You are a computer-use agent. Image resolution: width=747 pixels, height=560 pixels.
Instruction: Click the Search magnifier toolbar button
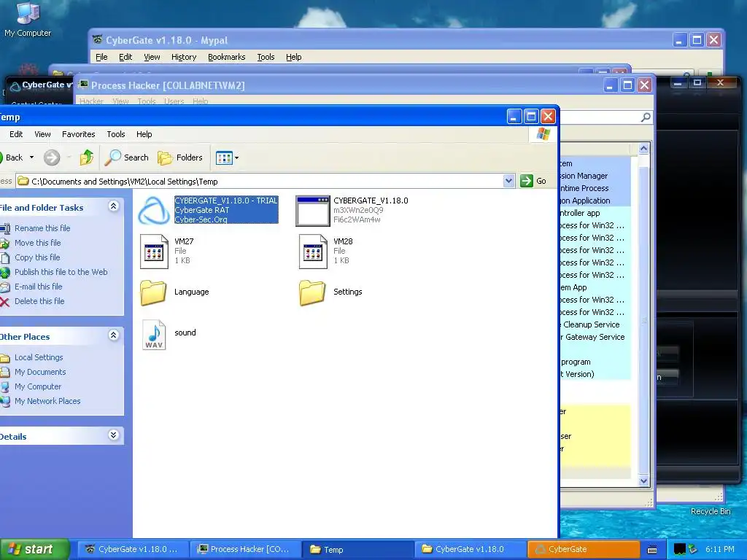[x=127, y=157]
